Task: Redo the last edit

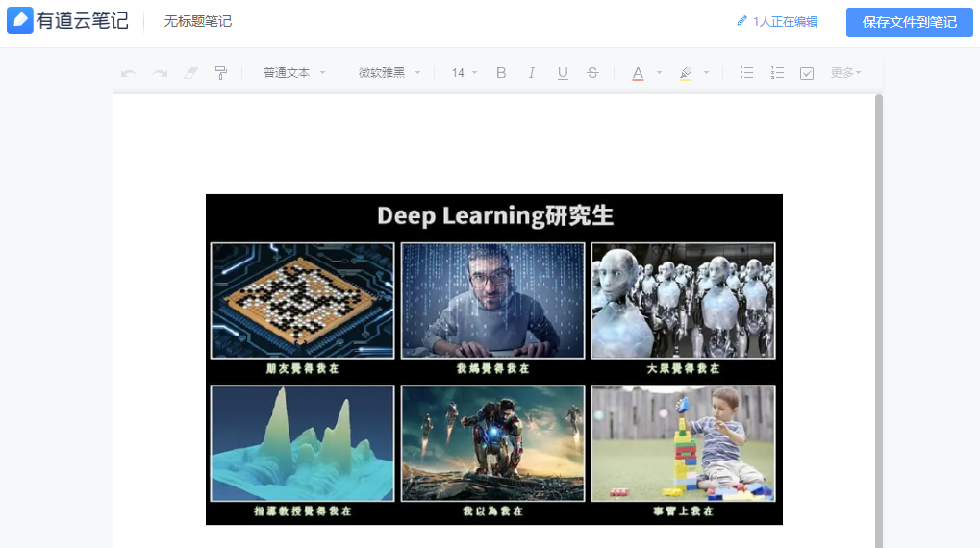Action: [160, 73]
